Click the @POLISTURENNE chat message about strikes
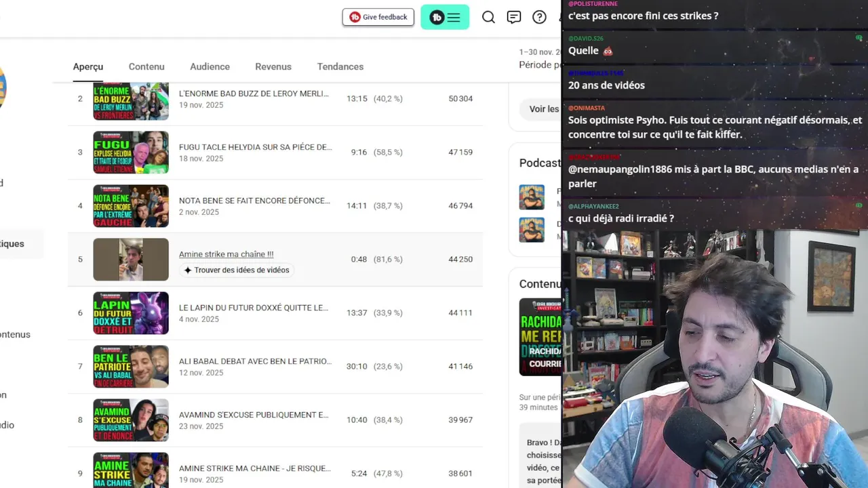868x488 pixels. point(643,16)
